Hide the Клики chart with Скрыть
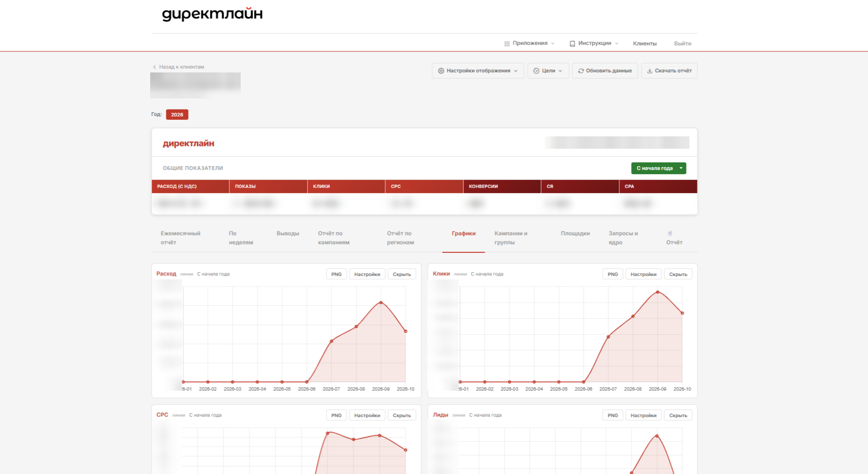Image resolution: width=868 pixels, height=474 pixels. pyautogui.click(x=678, y=274)
